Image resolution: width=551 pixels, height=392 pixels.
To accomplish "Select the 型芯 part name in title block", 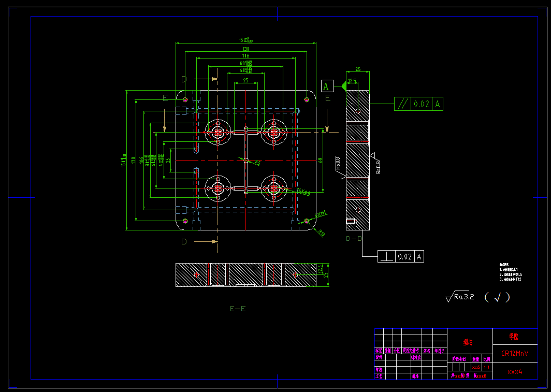I will click(468, 342).
